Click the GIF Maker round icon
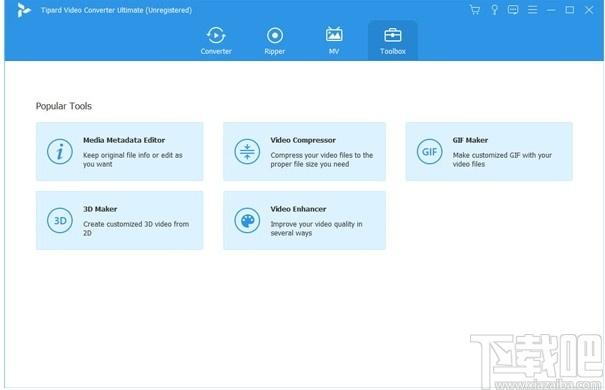The width and height of the screenshot is (605, 390). click(429, 152)
